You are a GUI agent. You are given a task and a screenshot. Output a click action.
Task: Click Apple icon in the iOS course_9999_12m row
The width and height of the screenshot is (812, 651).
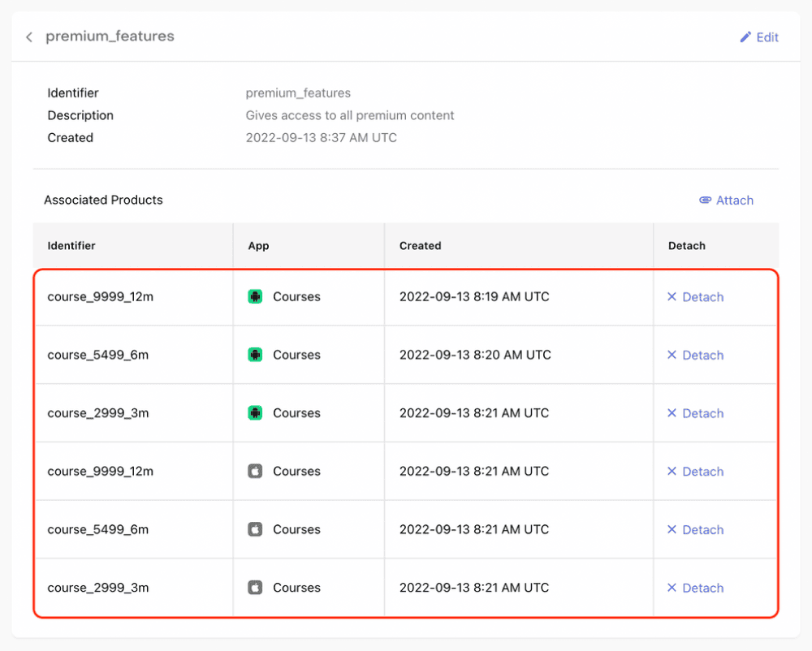[255, 472]
